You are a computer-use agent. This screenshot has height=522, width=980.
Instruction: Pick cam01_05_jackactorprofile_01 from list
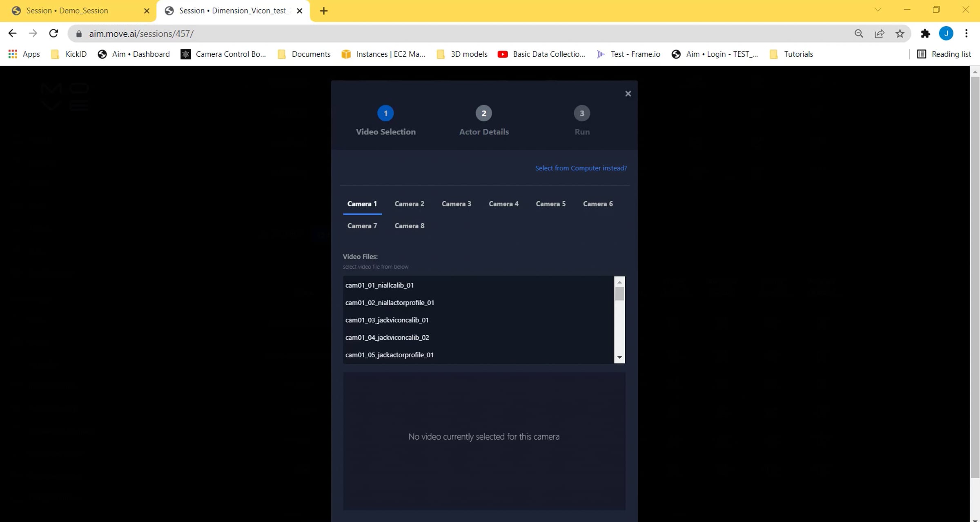point(389,355)
